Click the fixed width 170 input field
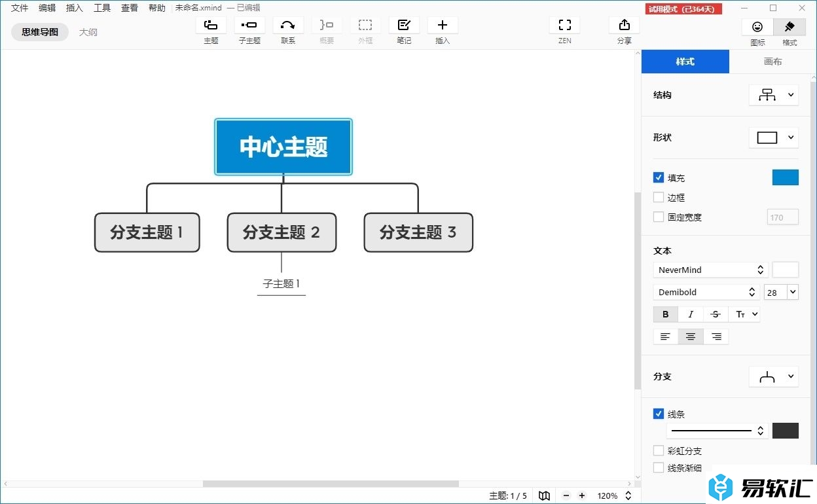The image size is (817, 504). pyautogui.click(x=783, y=217)
